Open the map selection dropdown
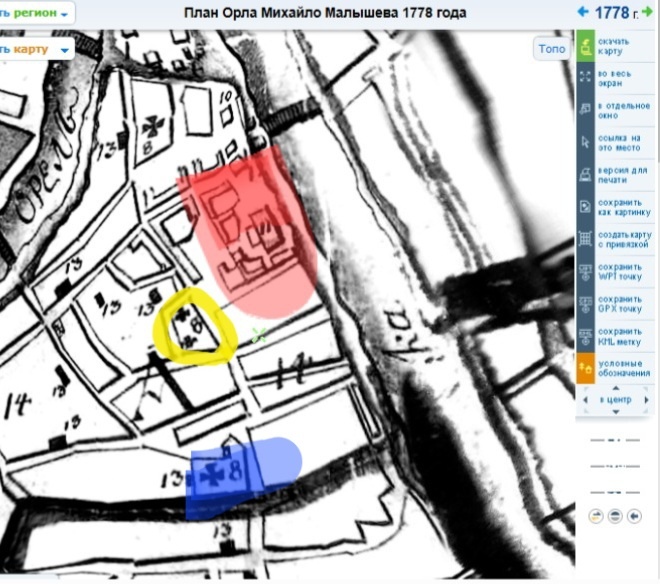660x584 pixels. click(x=36, y=49)
